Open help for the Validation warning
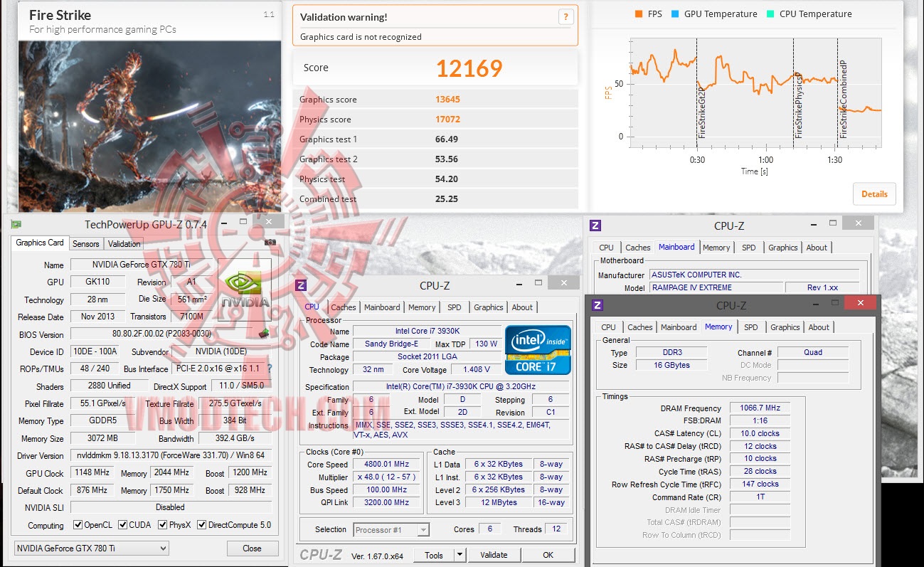Image resolution: width=924 pixels, height=567 pixels. coord(565,17)
